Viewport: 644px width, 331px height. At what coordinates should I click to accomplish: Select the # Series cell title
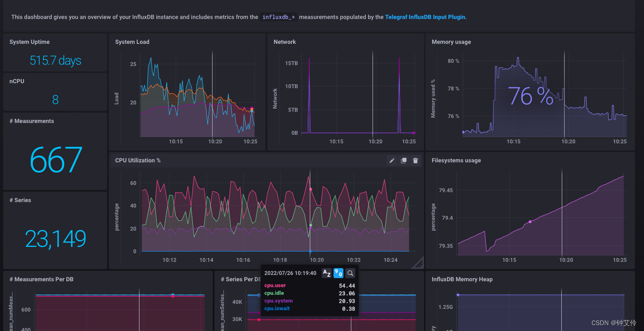point(20,200)
